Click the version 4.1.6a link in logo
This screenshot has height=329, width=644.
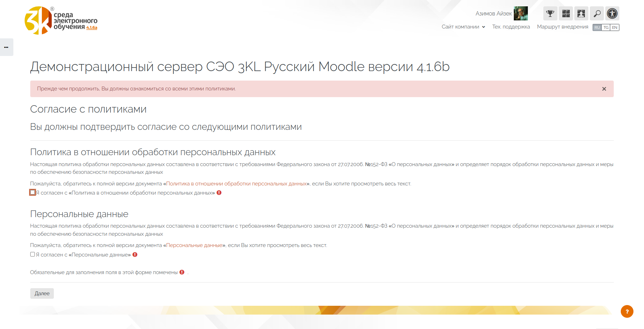pyautogui.click(x=92, y=28)
